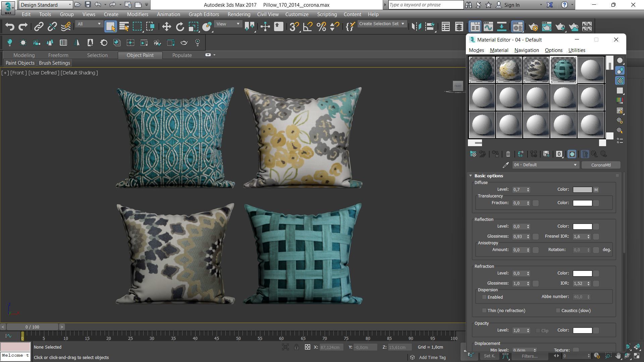
Task: Activate the Select and Uniform Scale tool
Action: 193,27
